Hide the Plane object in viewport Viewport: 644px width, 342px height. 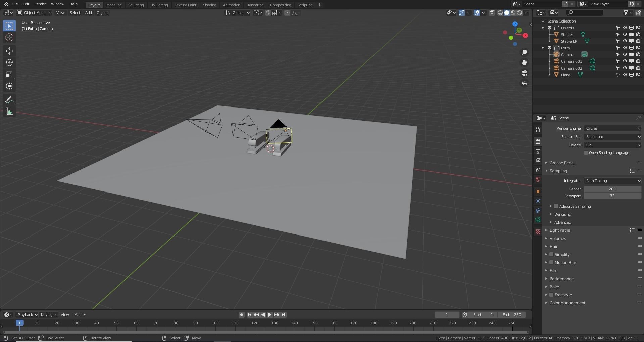click(625, 75)
